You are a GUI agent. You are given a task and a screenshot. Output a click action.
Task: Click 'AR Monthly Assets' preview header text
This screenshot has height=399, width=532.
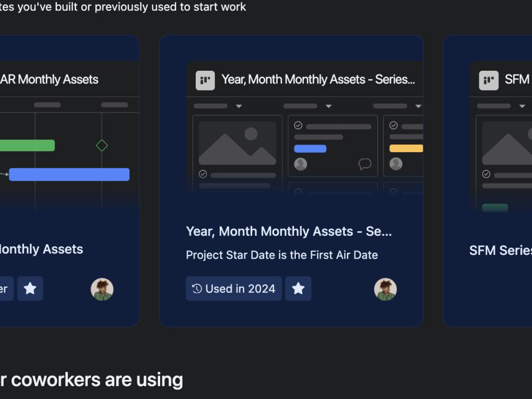[x=49, y=79]
